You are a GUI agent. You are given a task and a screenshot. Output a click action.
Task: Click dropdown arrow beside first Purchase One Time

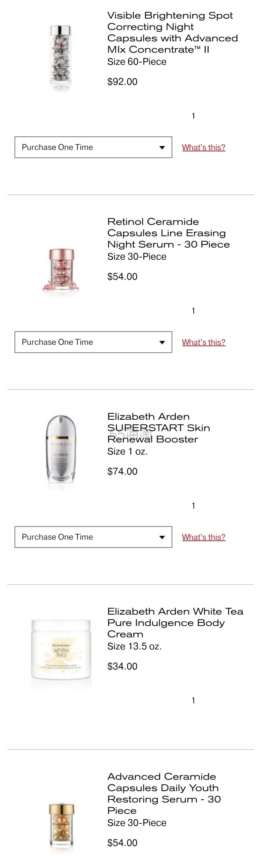pyautogui.click(x=162, y=148)
